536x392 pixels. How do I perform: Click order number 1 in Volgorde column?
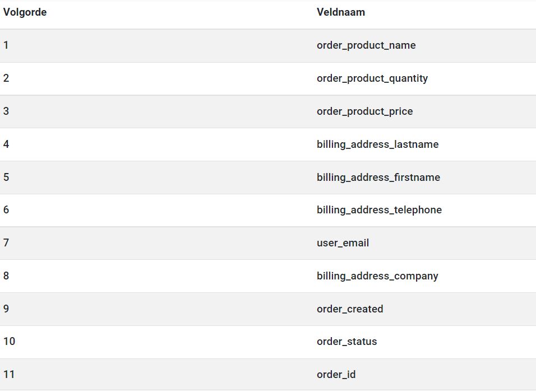point(6,45)
